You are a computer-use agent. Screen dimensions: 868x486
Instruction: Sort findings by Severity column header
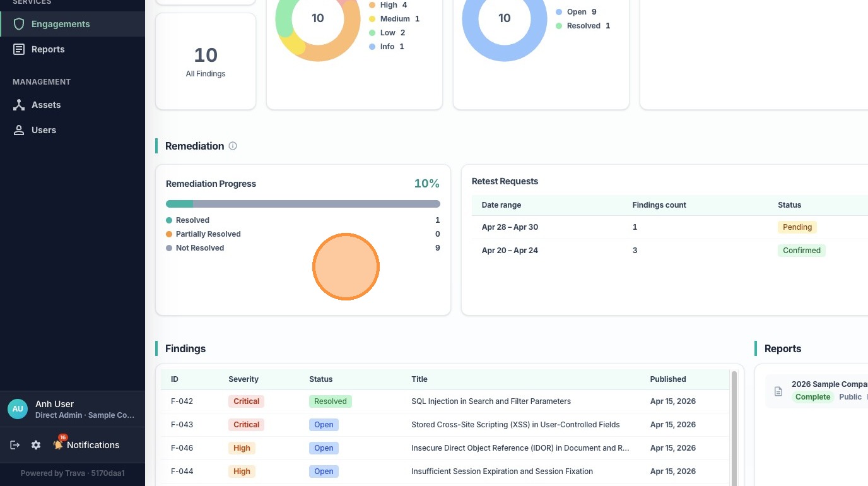coord(243,379)
